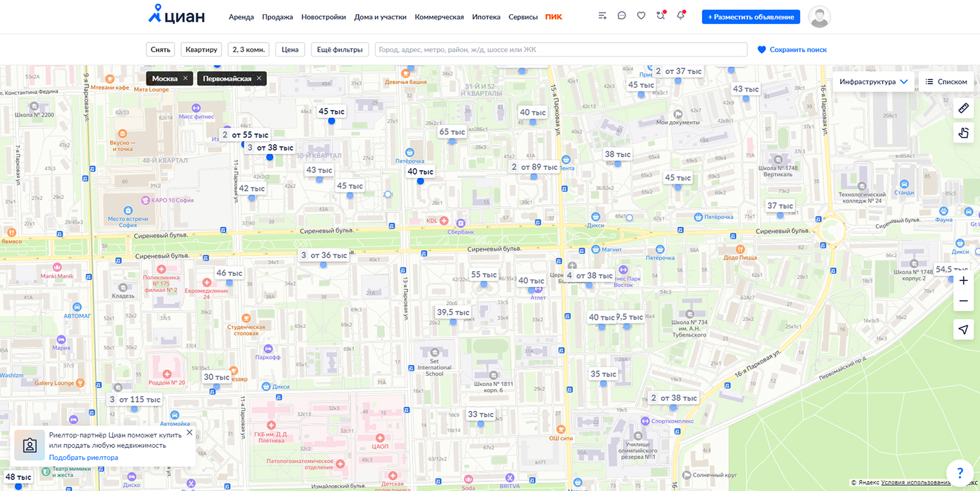This screenshot has width=980, height=491.
Task: Open the Продажа menu
Action: pos(277,17)
